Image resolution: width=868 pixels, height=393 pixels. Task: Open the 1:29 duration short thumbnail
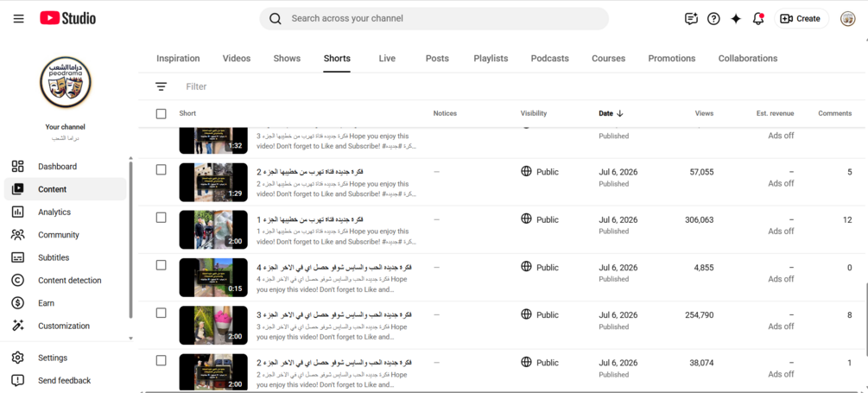pos(213,182)
